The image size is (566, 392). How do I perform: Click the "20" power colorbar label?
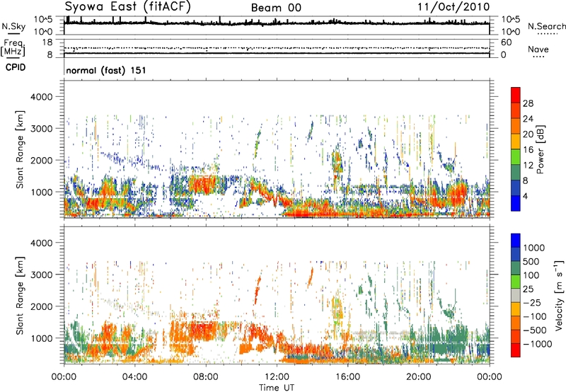[528, 134]
